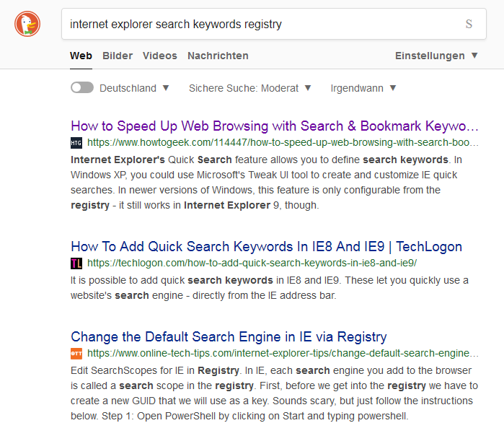This screenshot has height=436, width=504.
Task: Open How to Speed Up Web Browsing result
Action: pyautogui.click(x=275, y=126)
